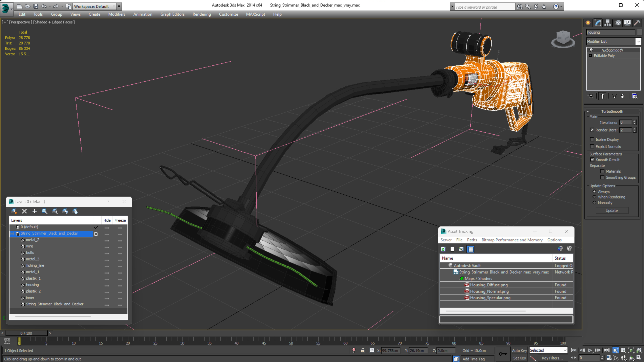This screenshot has width=644, height=362.
Task: Click the TurboSmooth Update button
Action: (611, 211)
